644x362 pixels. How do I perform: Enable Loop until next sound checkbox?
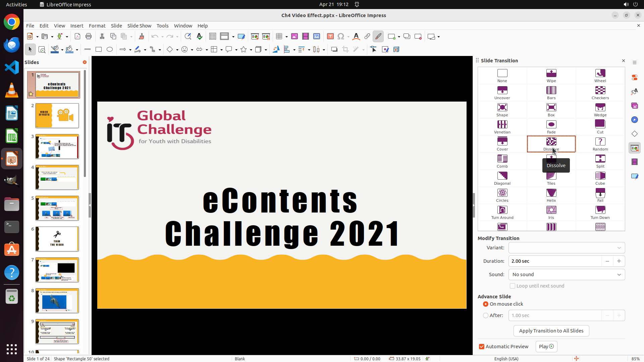(513, 286)
